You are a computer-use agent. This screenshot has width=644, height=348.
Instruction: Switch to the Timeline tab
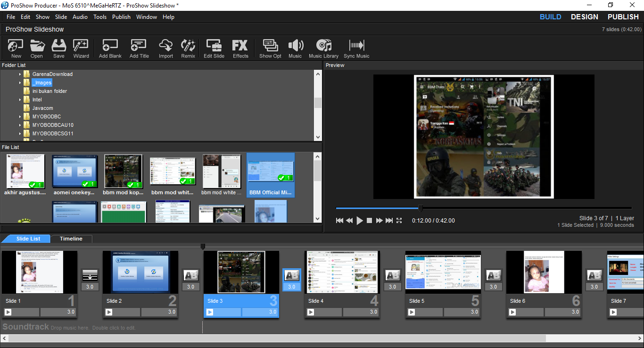[71, 239]
